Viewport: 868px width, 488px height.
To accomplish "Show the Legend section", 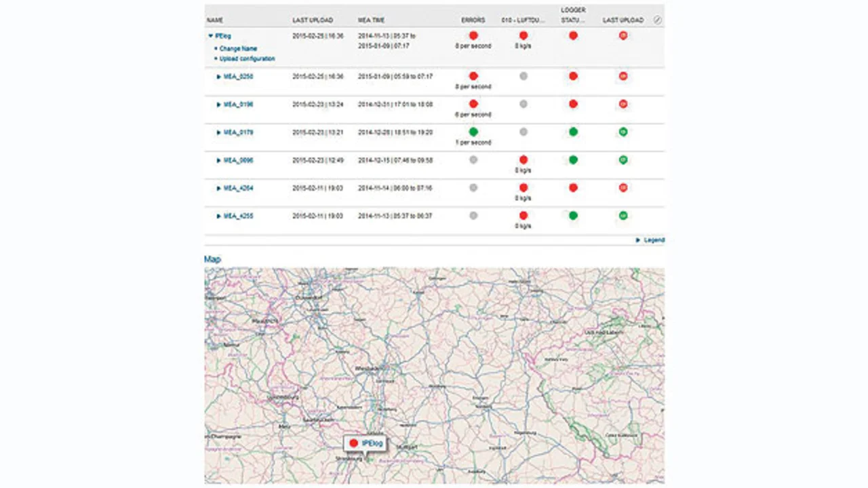I will tap(654, 240).
